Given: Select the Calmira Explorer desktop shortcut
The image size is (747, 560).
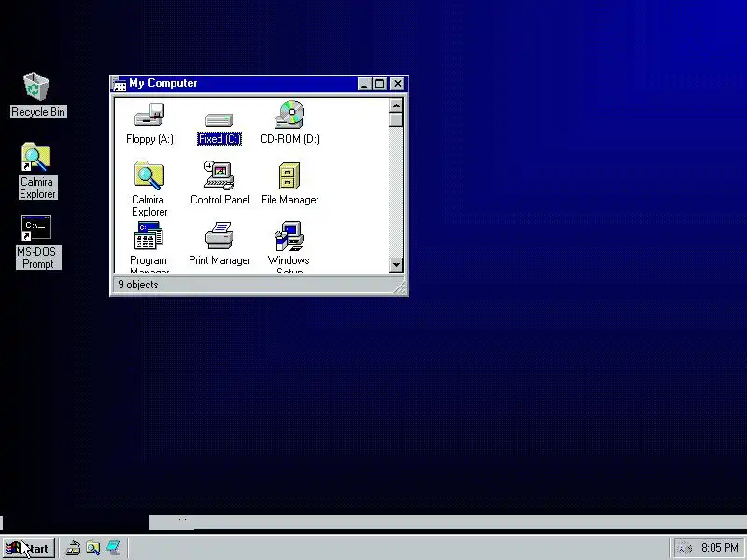Looking at the screenshot, I should (37, 171).
